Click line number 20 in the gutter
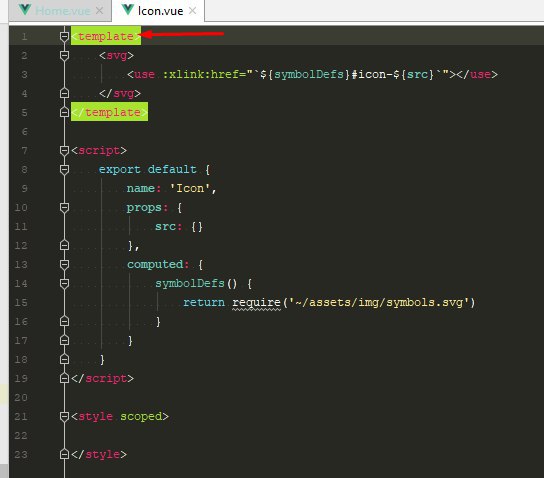 tap(21, 398)
